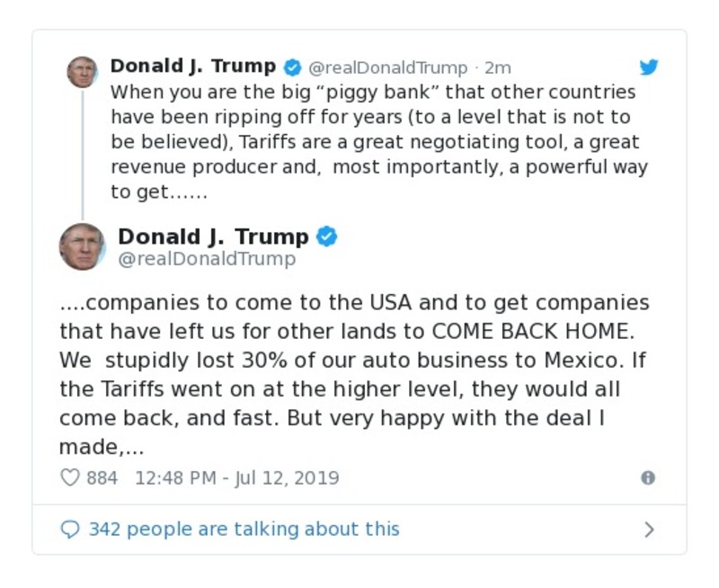Click the verified badge on the second tweet
719x588 pixels.
(329, 236)
